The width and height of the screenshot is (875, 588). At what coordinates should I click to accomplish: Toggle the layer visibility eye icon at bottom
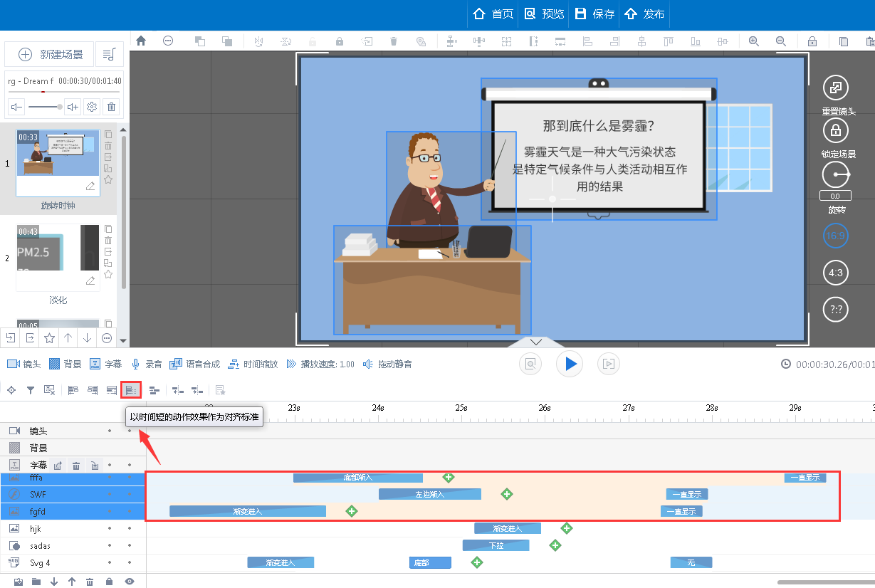[x=130, y=582]
